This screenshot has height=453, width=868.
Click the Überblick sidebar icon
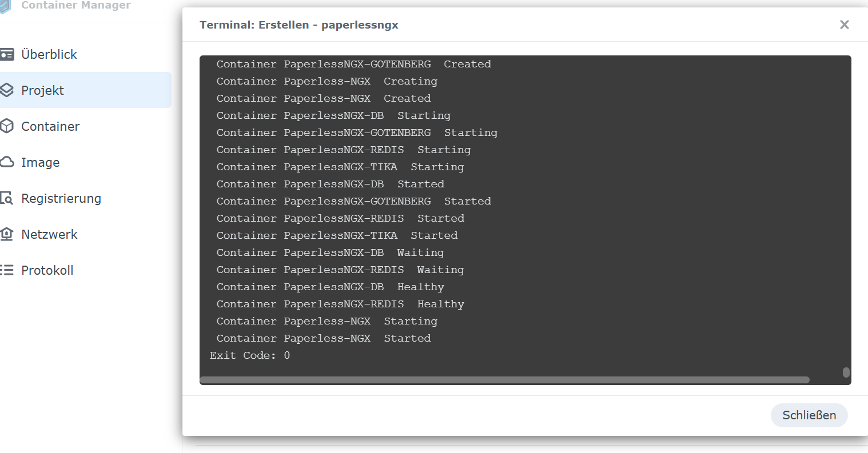pyautogui.click(x=7, y=54)
